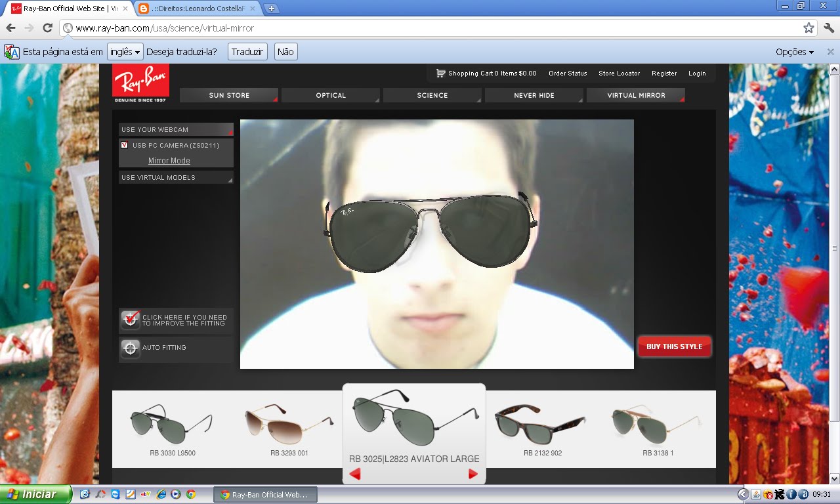The width and height of the screenshot is (840, 504).
Task: Open Science menu
Action: (432, 95)
